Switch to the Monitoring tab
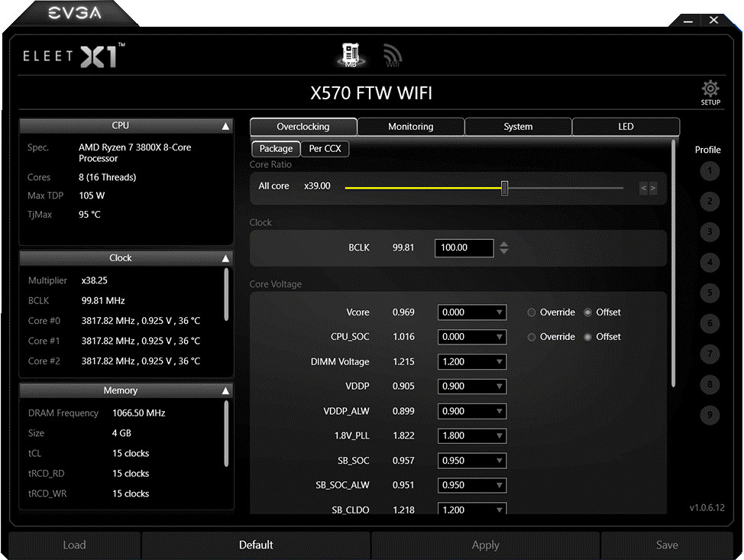 click(410, 127)
